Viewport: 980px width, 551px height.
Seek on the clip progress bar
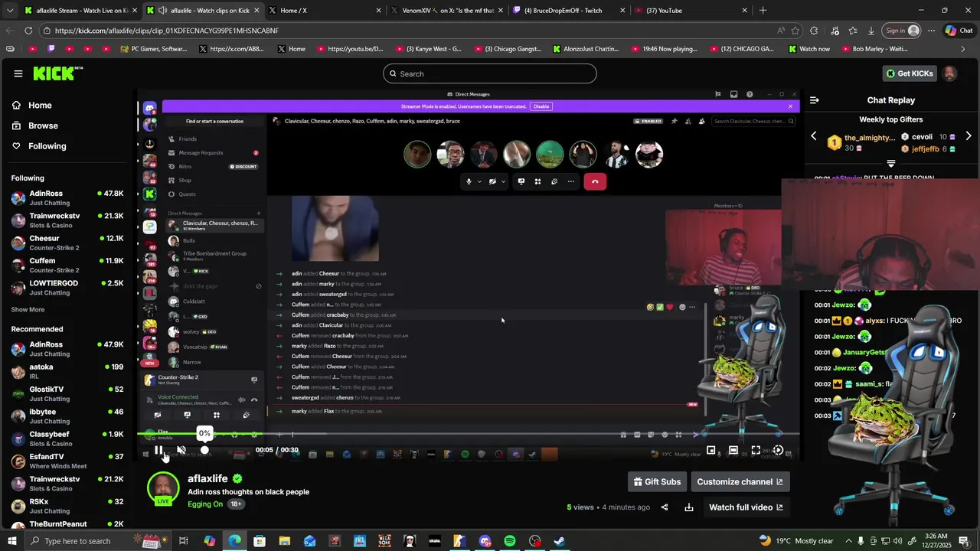pos(469,434)
